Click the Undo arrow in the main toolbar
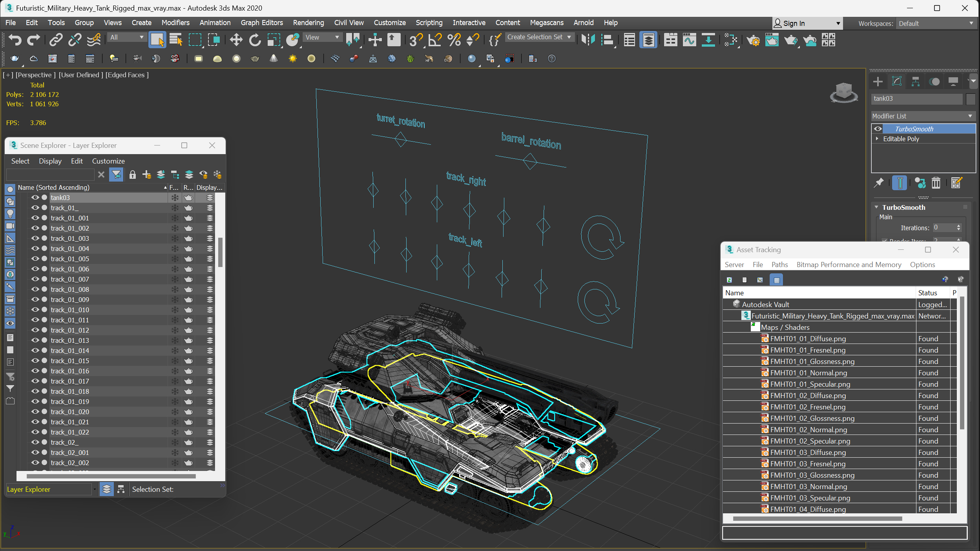The width and height of the screenshot is (980, 551). pos(15,40)
